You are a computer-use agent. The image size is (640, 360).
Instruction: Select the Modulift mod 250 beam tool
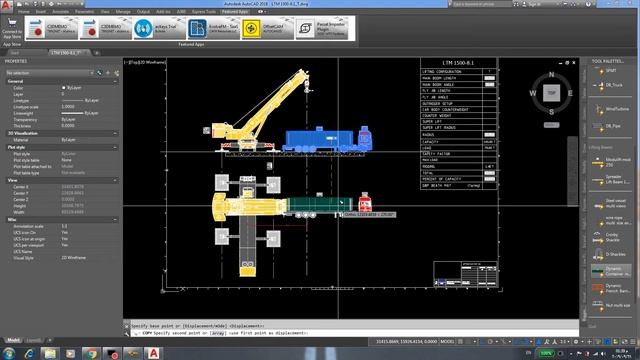pyautogui.click(x=611, y=162)
